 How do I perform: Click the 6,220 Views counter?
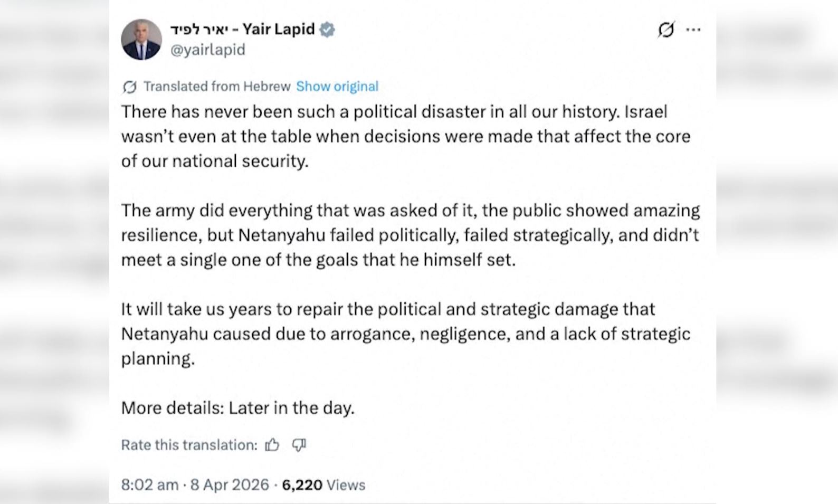click(x=323, y=485)
